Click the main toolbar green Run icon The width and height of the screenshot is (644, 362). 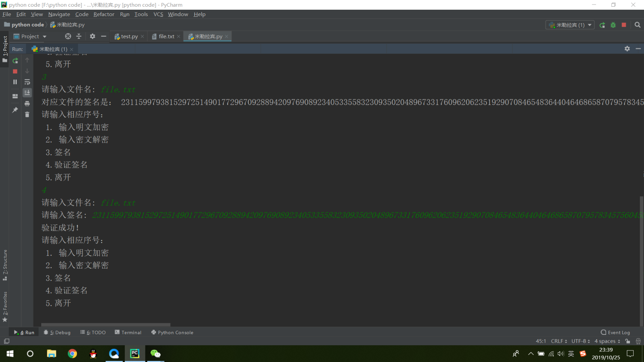coord(602,25)
